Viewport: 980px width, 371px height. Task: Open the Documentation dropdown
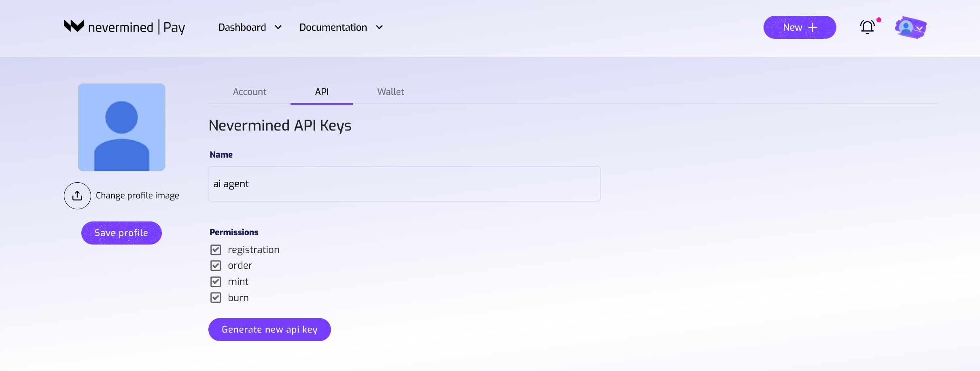pyautogui.click(x=340, y=27)
